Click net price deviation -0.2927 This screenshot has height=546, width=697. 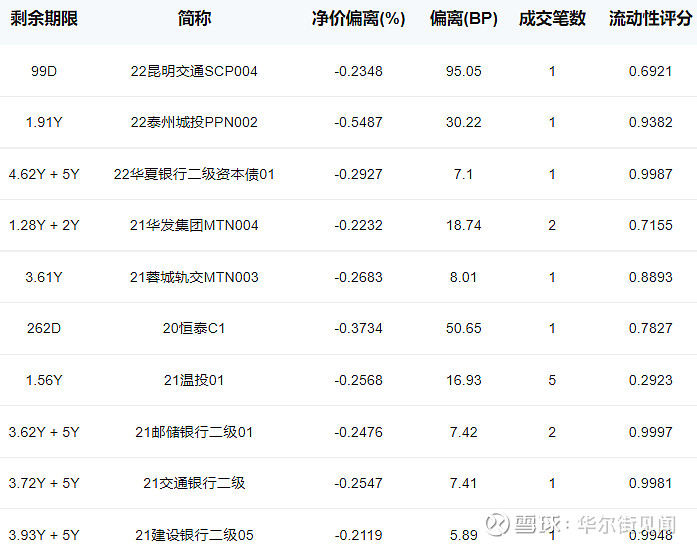358,174
